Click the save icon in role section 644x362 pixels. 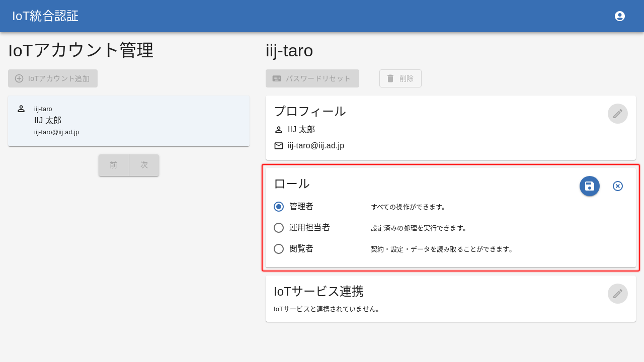[x=590, y=186]
